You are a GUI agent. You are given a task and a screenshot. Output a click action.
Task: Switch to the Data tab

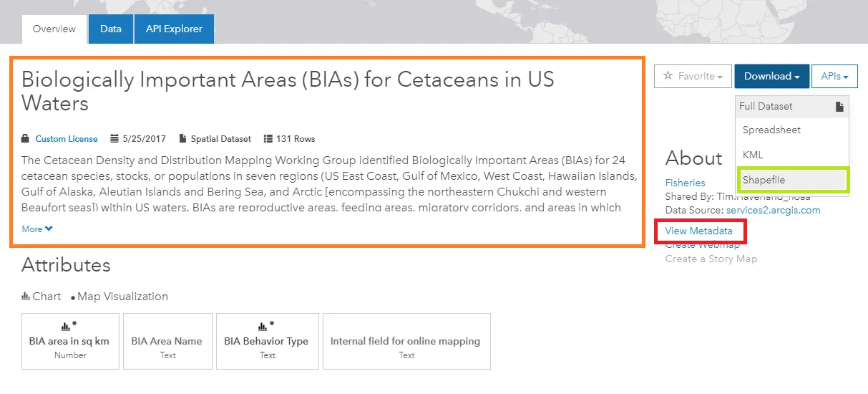coord(111,29)
